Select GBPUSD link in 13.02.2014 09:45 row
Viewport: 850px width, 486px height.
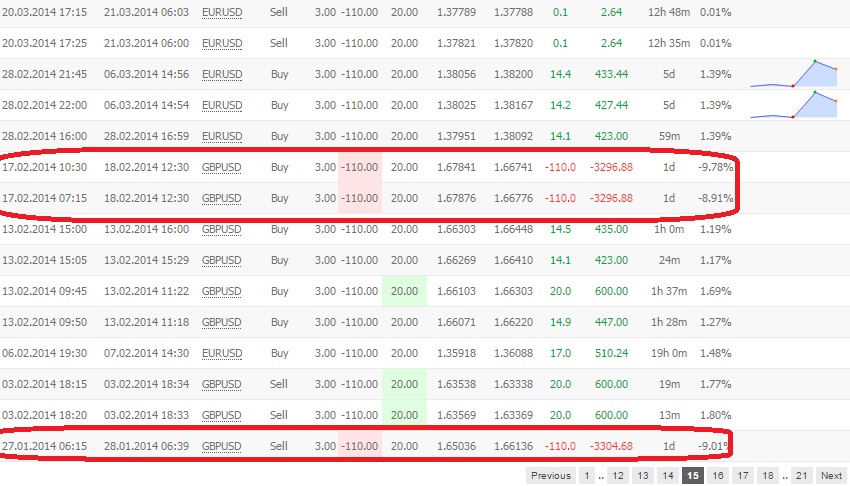point(222,291)
